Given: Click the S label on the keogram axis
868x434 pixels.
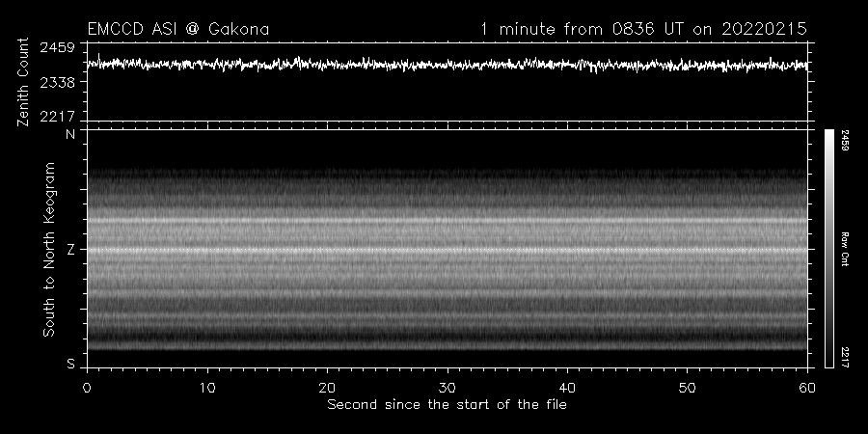Looking at the screenshot, I should (x=70, y=365).
